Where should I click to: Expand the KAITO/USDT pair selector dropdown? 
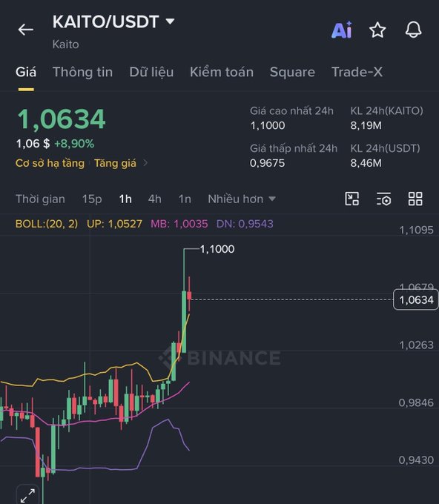(x=170, y=21)
